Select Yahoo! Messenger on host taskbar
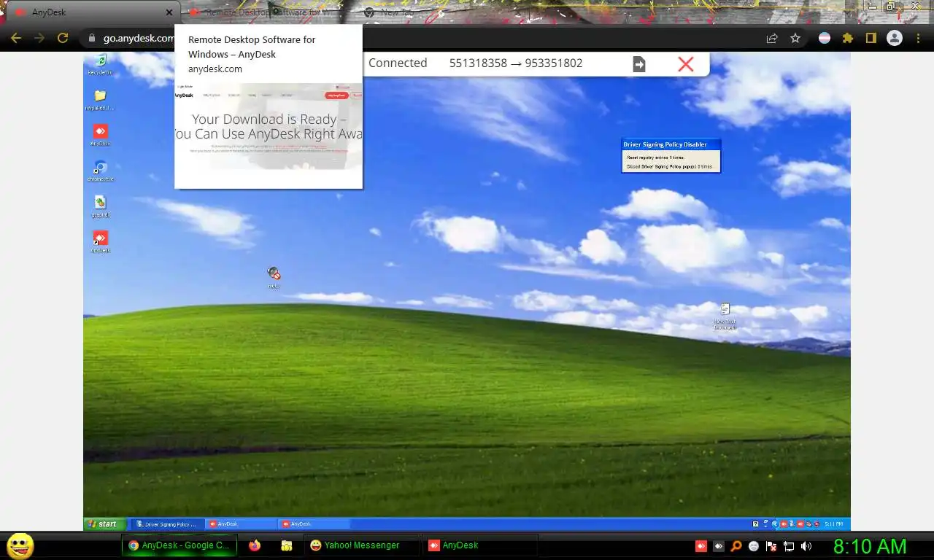The image size is (934, 560). pyautogui.click(x=362, y=545)
